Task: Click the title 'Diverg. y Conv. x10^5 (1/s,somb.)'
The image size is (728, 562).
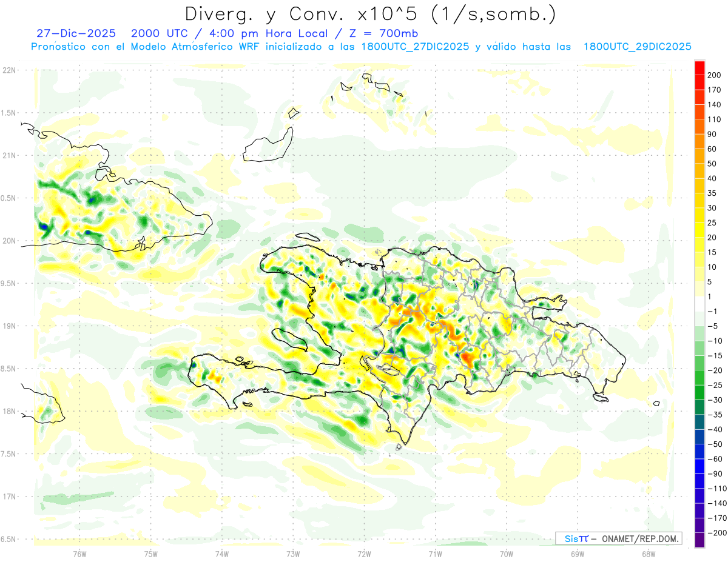Action: 369,14
